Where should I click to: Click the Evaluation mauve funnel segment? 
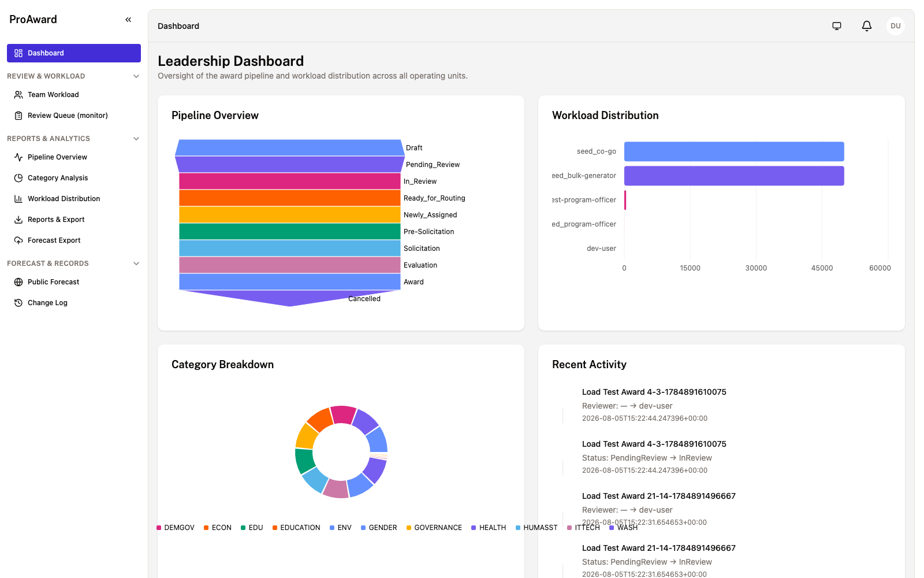tap(290, 265)
